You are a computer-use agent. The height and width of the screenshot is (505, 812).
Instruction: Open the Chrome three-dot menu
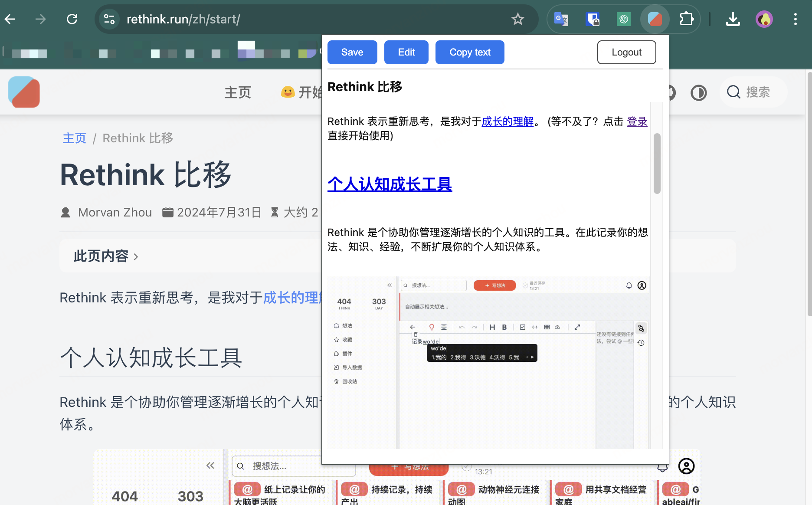(796, 19)
